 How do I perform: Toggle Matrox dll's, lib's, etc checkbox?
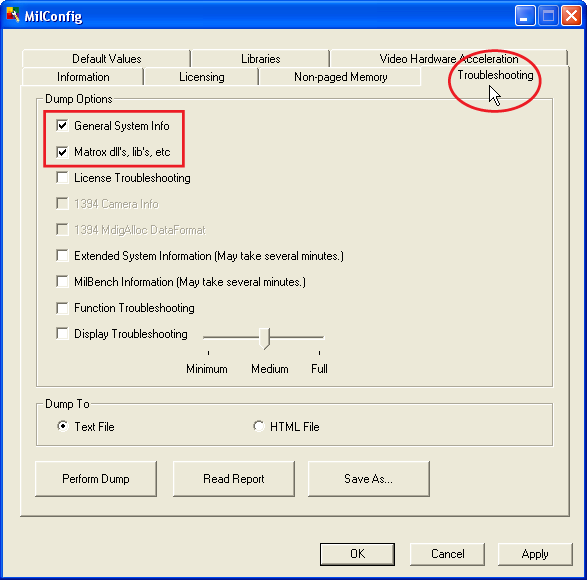click(62, 152)
